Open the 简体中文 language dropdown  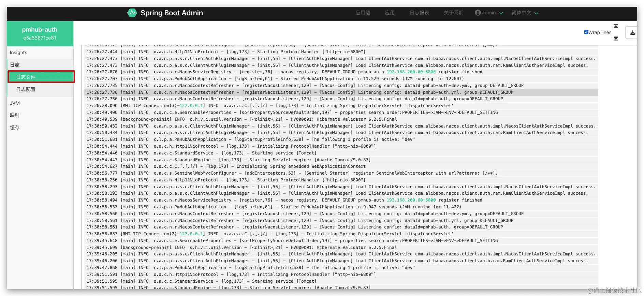coord(525,13)
